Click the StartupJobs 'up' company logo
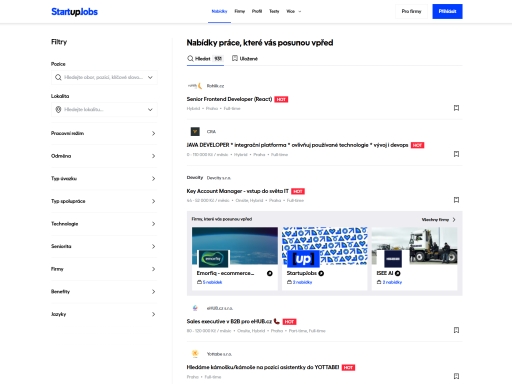 click(x=303, y=259)
